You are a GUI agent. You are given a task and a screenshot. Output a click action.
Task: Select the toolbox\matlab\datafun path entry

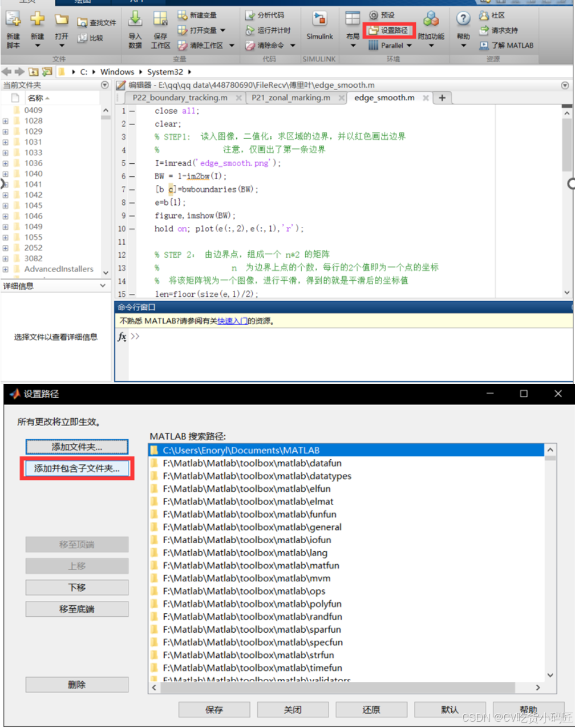tap(252, 463)
